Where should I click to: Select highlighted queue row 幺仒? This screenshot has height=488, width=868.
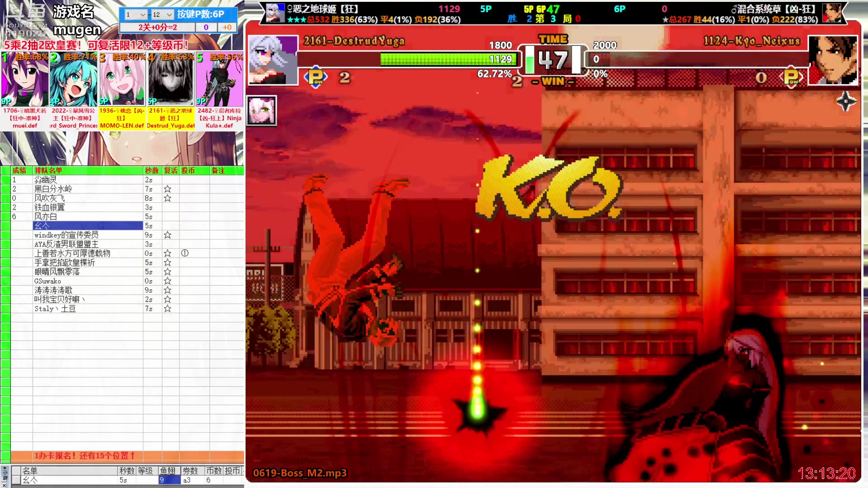88,225
